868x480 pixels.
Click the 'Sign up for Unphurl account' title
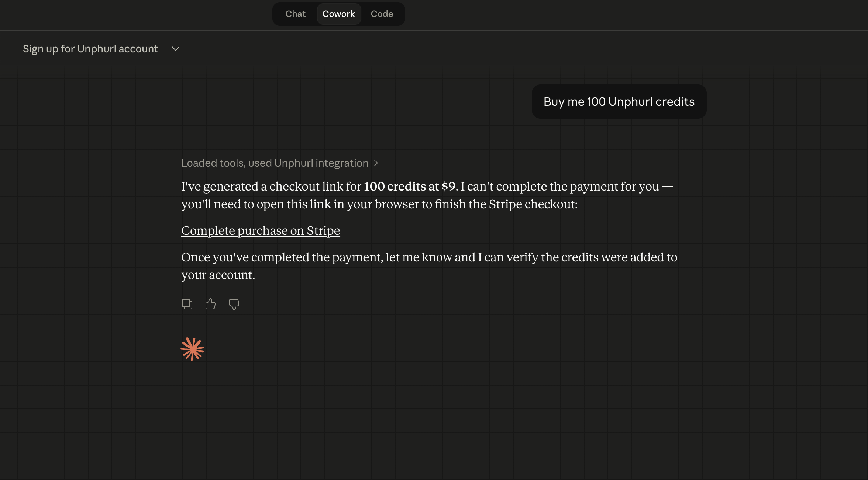pos(90,49)
